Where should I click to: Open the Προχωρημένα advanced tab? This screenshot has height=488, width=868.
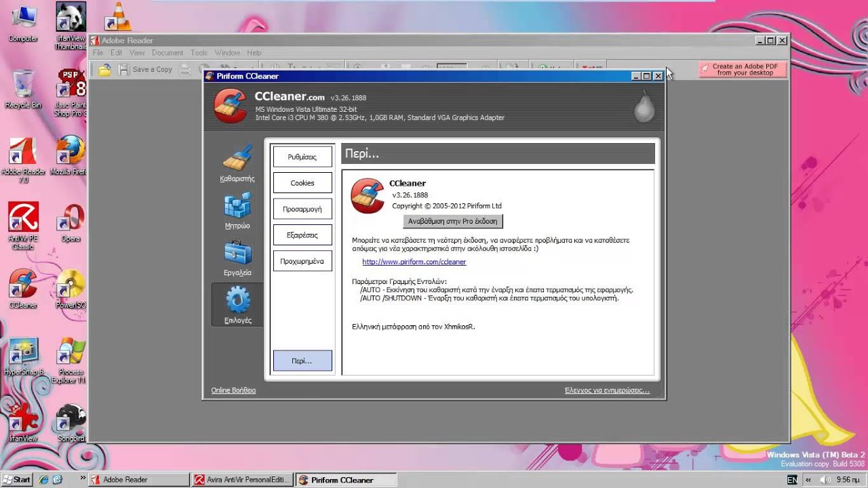[302, 261]
